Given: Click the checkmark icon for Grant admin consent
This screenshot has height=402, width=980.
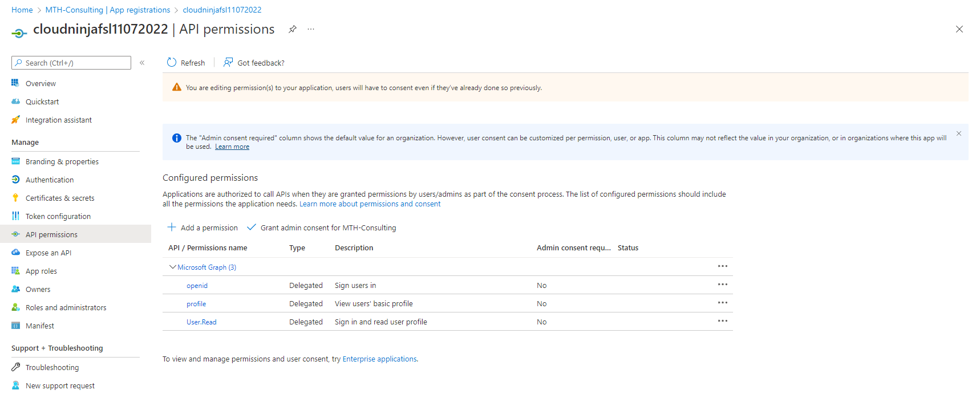Looking at the screenshot, I should 251,227.
